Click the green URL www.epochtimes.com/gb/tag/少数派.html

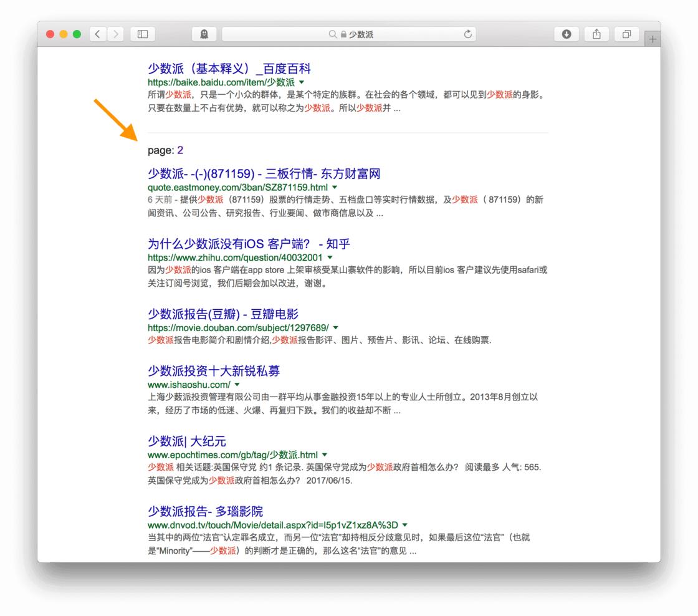click(x=233, y=455)
